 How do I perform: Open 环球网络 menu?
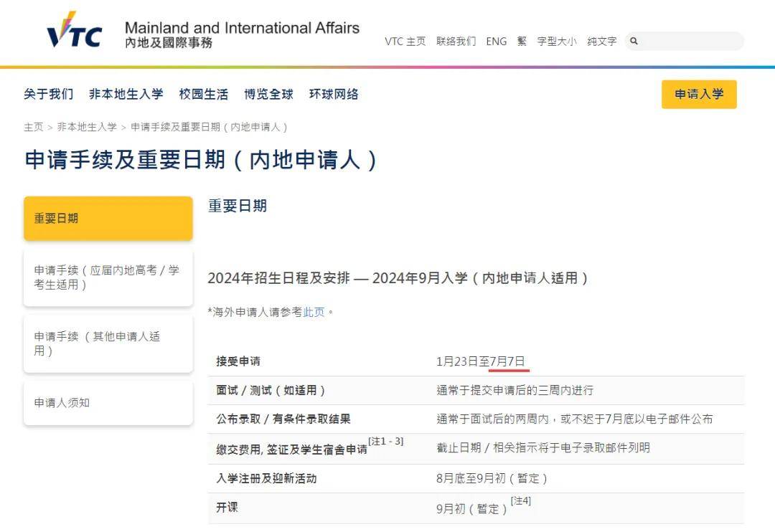(x=333, y=94)
